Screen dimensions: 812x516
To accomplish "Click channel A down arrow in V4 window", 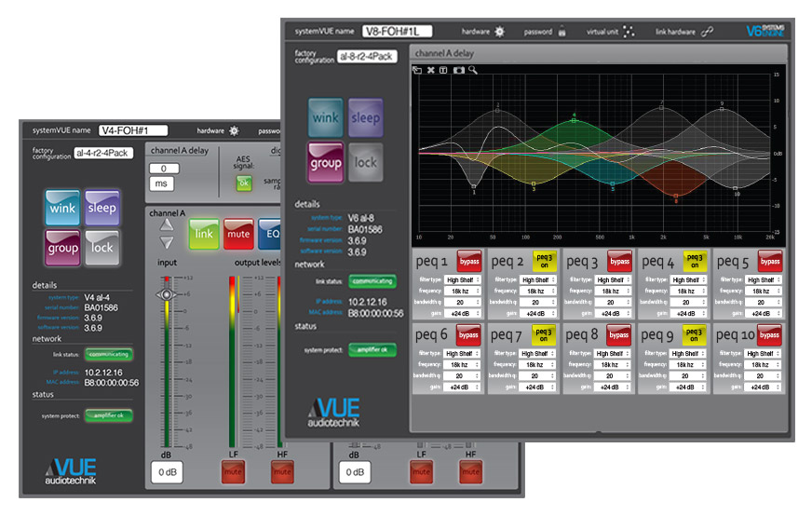I will point(167,242).
